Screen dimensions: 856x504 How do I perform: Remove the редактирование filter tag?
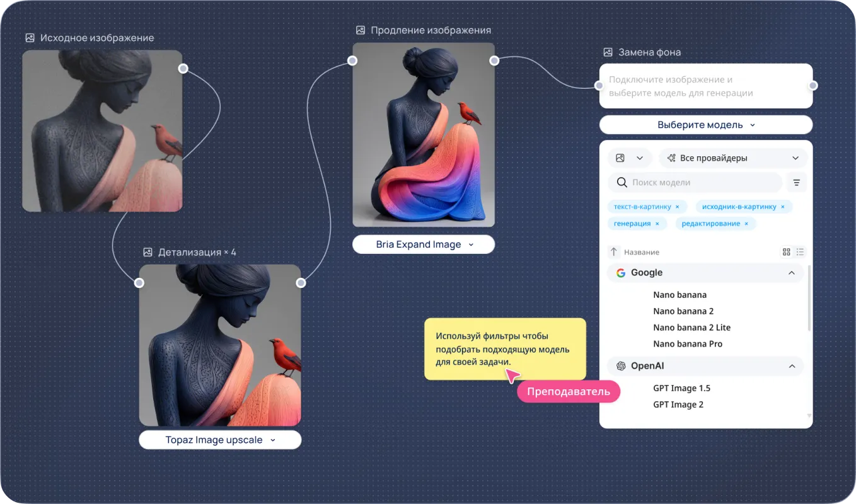point(746,224)
